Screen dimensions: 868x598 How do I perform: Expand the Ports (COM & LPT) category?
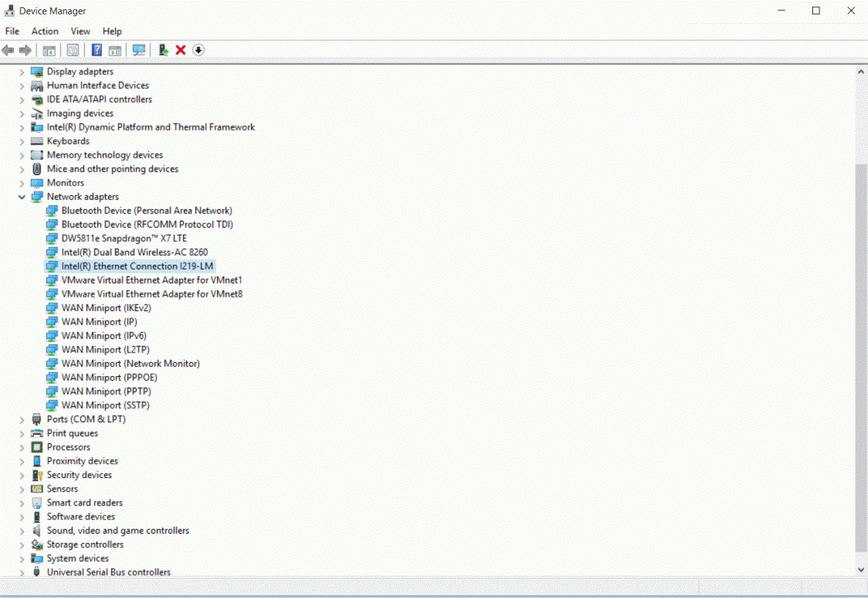tap(22, 419)
